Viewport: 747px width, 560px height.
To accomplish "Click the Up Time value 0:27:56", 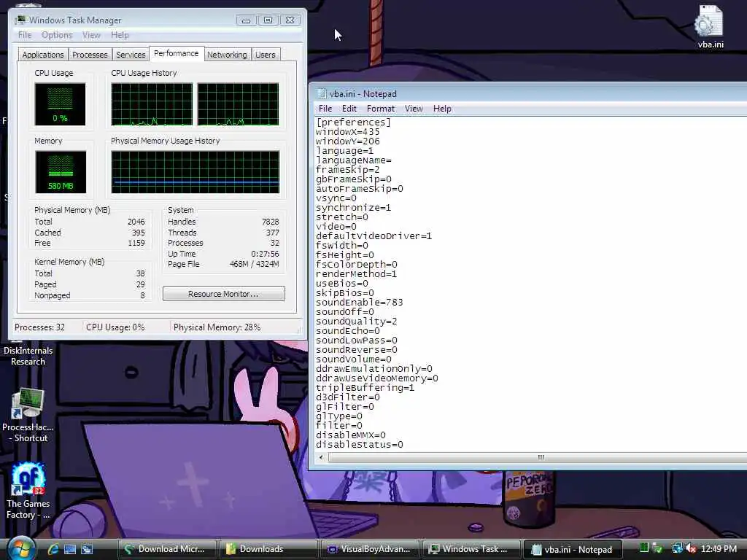I will tap(265, 254).
